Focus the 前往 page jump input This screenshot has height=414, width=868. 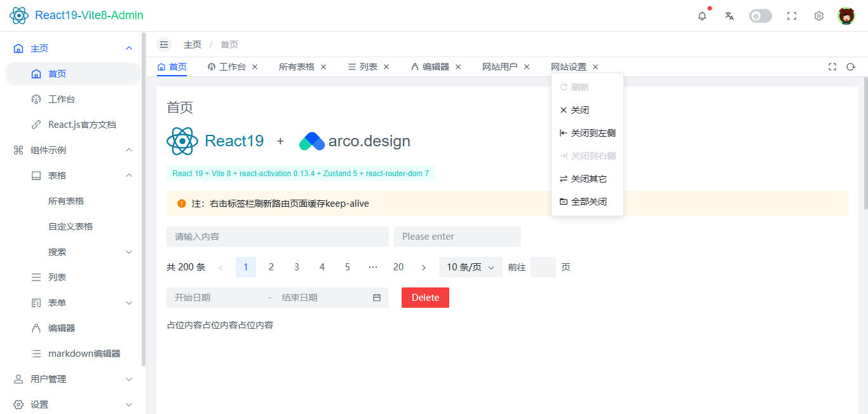point(543,267)
